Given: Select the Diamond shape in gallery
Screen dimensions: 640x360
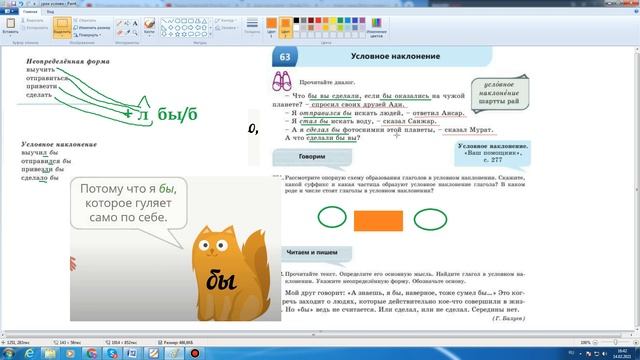Looking at the screenshot, I should click(x=171, y=27).
